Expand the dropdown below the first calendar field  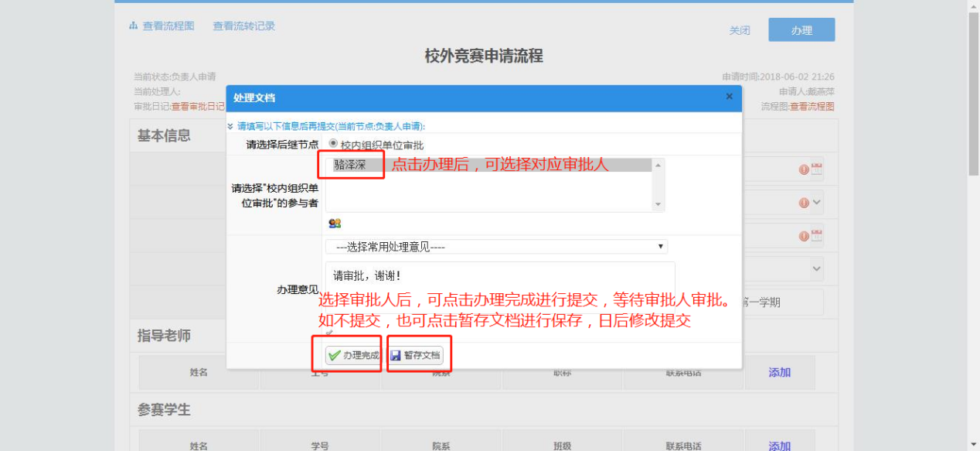pyautogui.click(x=817, y=203)
